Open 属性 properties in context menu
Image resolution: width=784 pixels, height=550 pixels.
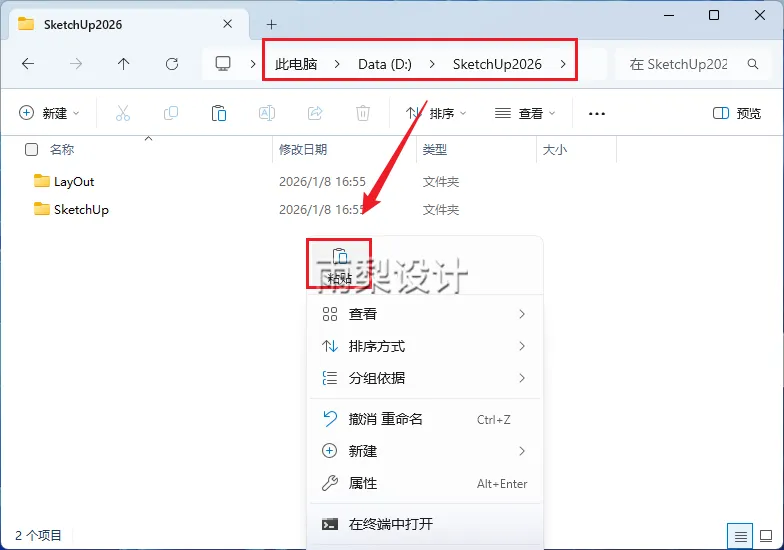424,484
